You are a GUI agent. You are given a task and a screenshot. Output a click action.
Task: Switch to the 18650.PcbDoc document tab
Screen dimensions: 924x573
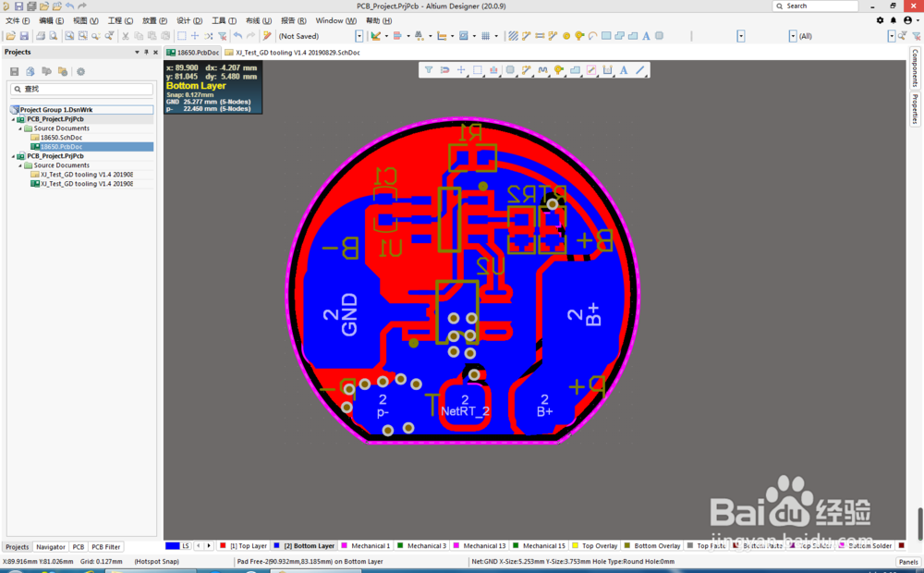(x=193, y=53)
